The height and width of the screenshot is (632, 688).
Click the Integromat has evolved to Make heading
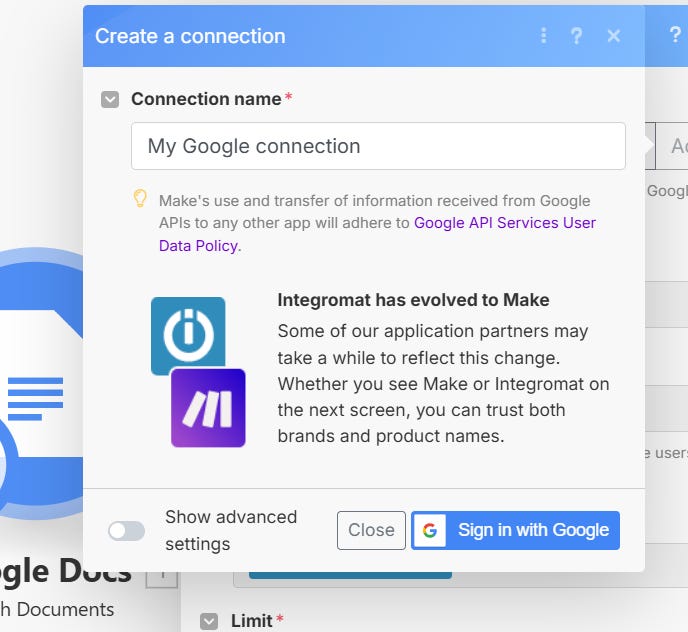413,300
